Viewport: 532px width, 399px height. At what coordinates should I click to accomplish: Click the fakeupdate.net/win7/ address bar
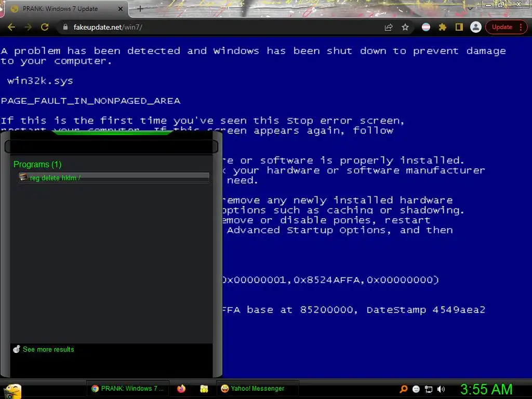[x=217, y=27]
